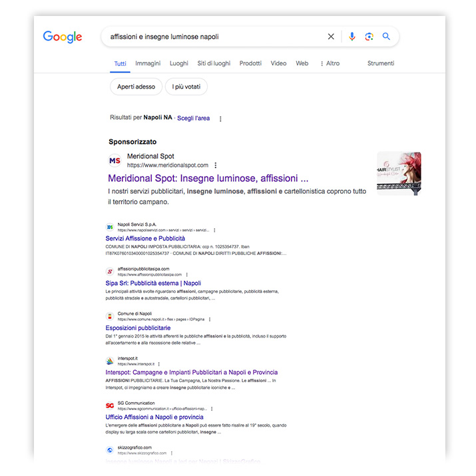Switch to the Luoghi tab
Viewport: 476px width, 476px height.
point(179,63)
